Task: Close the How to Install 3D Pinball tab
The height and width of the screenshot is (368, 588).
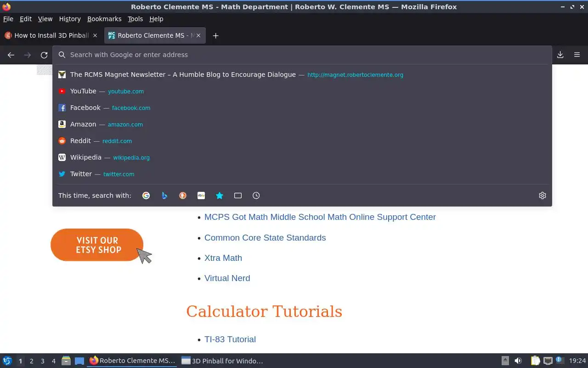Action: [x=95, y=35]
